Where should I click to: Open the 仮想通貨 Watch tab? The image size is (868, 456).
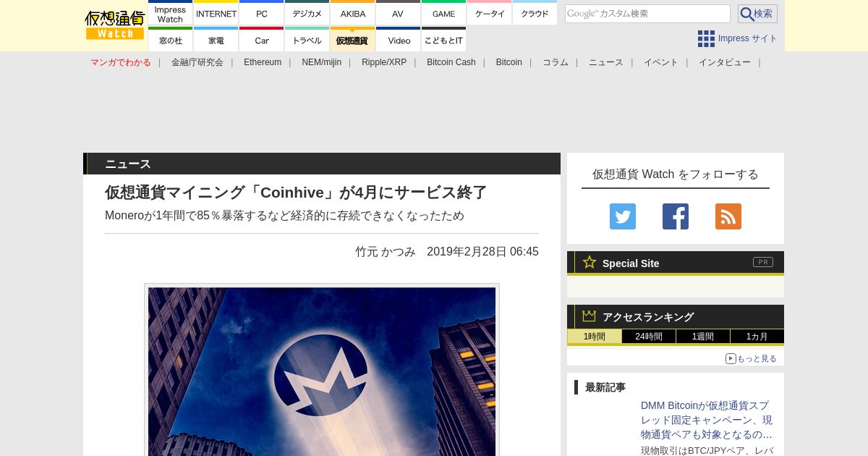353,40
